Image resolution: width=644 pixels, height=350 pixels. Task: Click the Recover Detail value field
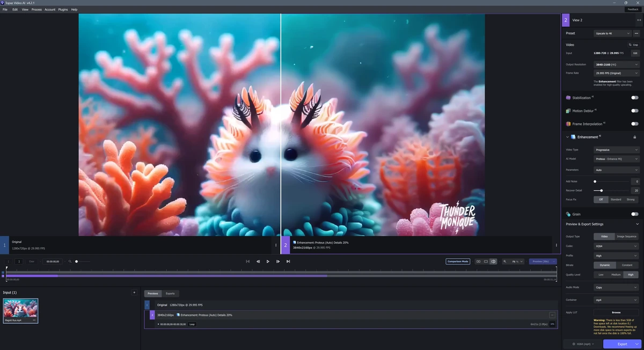tap(635, 191)
